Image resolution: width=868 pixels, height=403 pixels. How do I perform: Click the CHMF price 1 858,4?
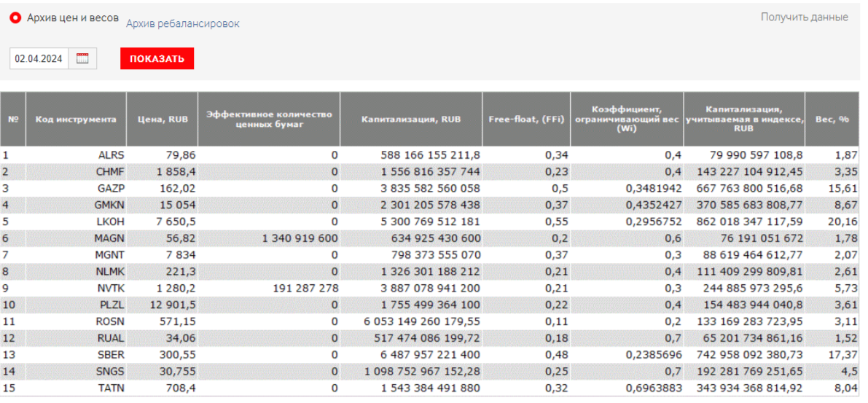(x=176, y=171)
